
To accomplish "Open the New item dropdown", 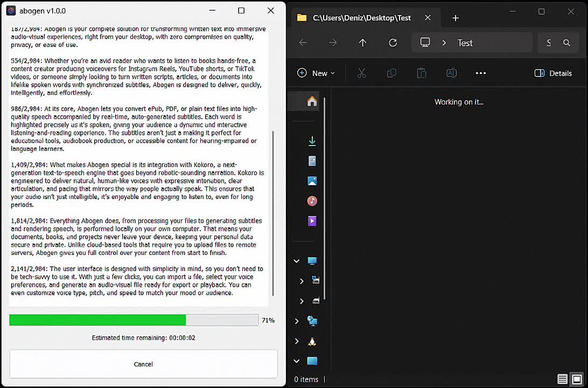I will pos(316,73).
